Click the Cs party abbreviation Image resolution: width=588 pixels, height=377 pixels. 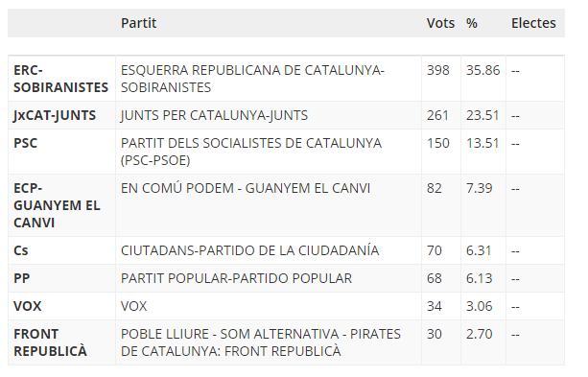21,250
